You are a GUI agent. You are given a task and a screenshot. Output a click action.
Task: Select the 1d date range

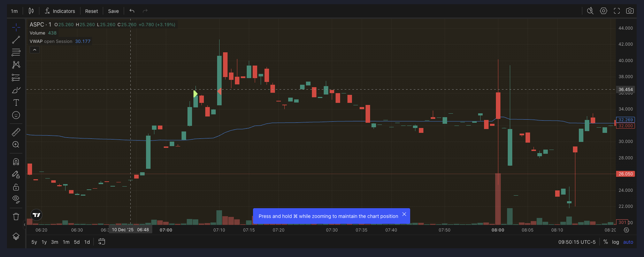(87, 242)
